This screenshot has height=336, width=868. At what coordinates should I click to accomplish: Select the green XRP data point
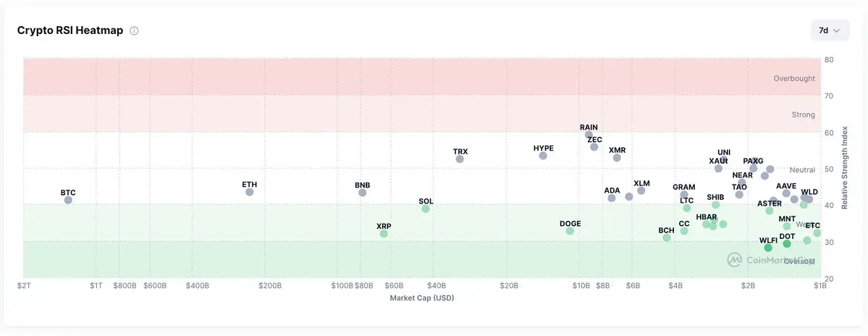(x=384, y=234)
